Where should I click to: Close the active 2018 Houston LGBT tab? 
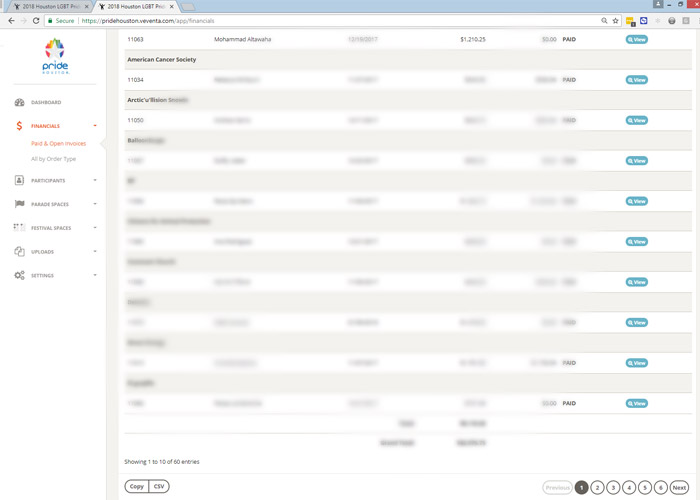click(x=171, y=7)
